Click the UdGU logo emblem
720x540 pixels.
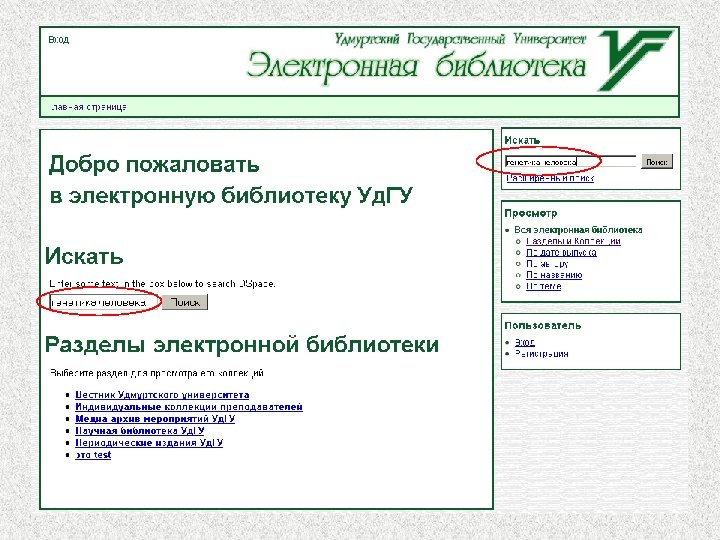pyautogui.click(x=635, y=60)
